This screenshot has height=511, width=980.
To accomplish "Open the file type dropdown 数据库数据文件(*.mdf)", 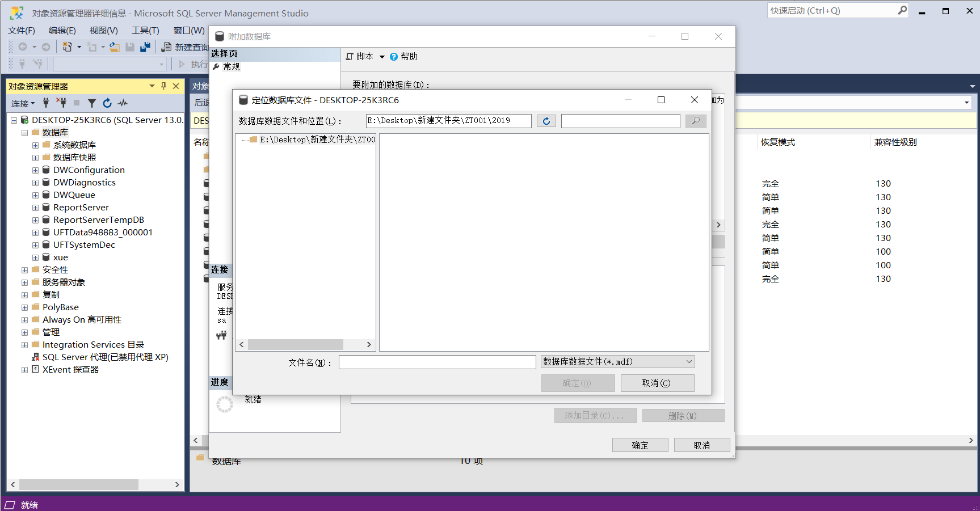I will click(x=617, y=362).
